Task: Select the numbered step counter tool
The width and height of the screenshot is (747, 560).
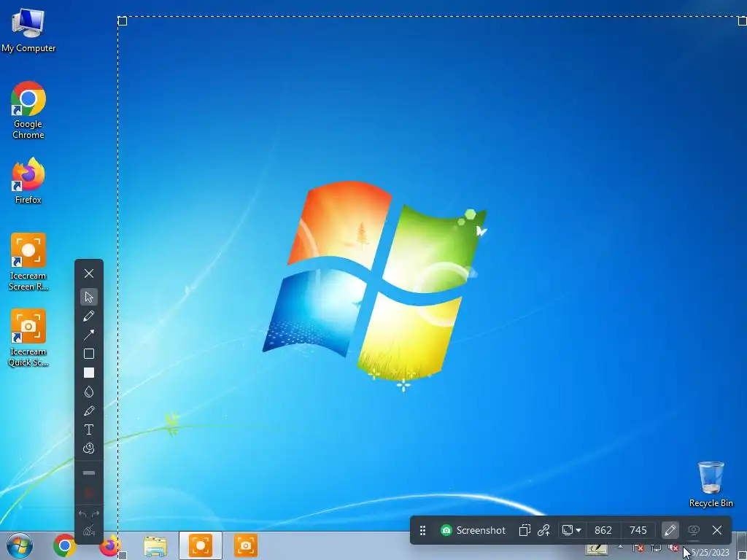Action: [x=88, y=448]
